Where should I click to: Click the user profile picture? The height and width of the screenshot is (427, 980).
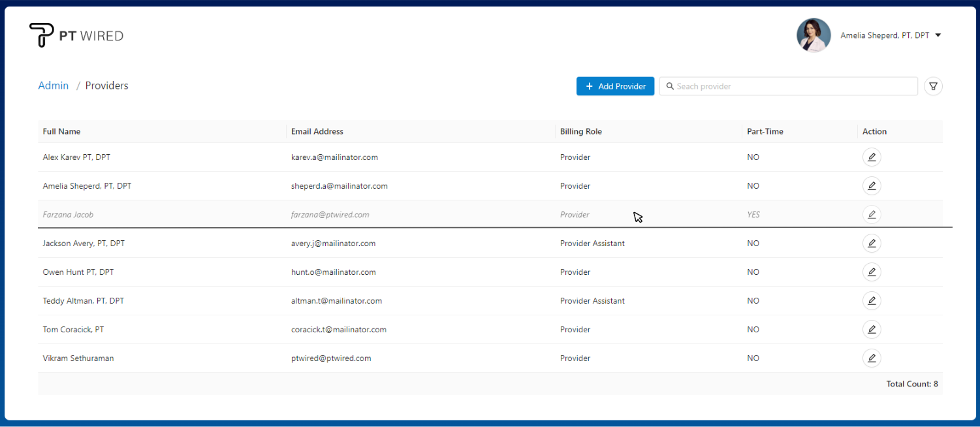point(814,35)
